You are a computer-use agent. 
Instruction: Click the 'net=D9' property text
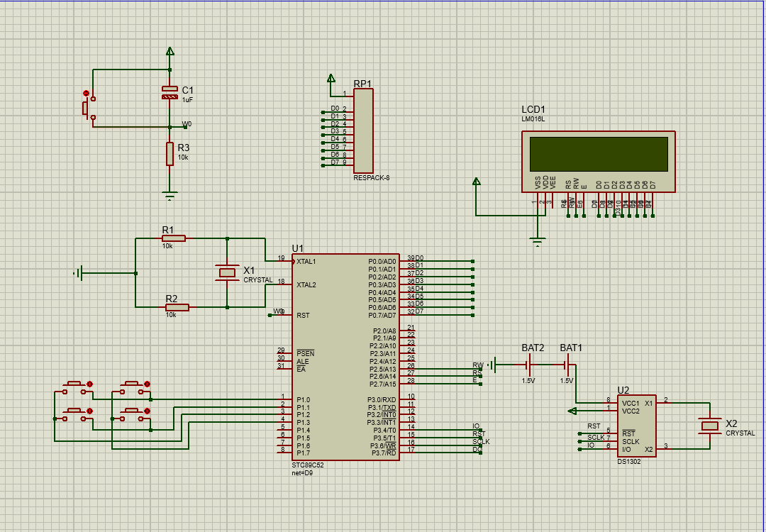(302, 473)
